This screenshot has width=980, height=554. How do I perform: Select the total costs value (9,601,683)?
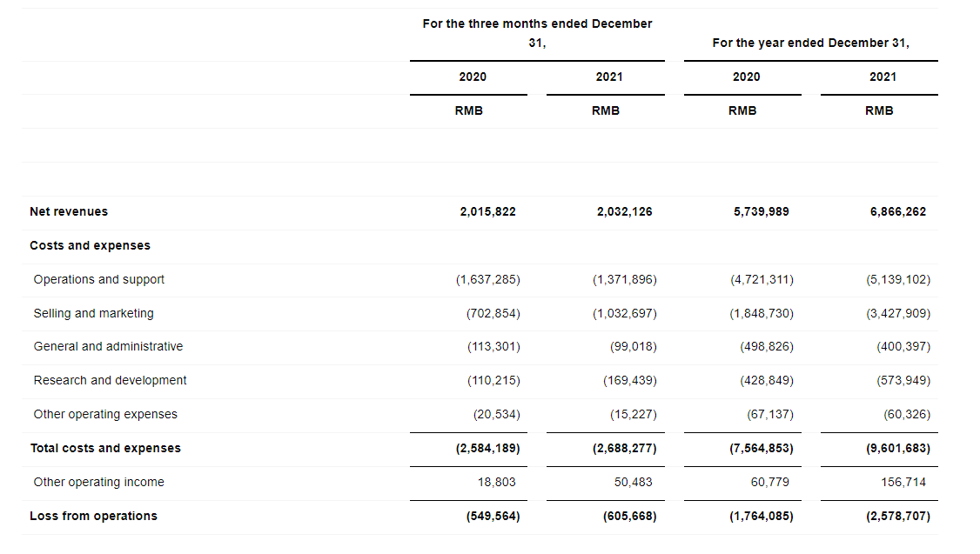click(x=897, y=448)
